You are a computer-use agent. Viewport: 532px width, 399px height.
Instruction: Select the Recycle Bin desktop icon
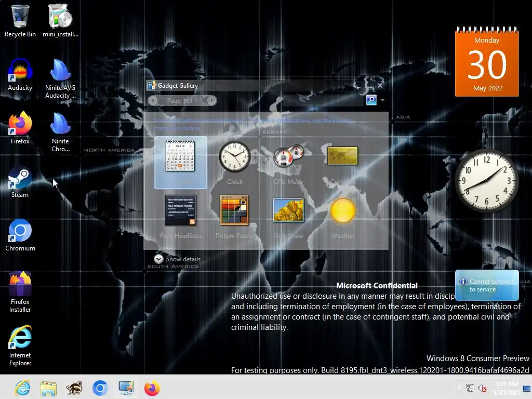pos(20,20)
